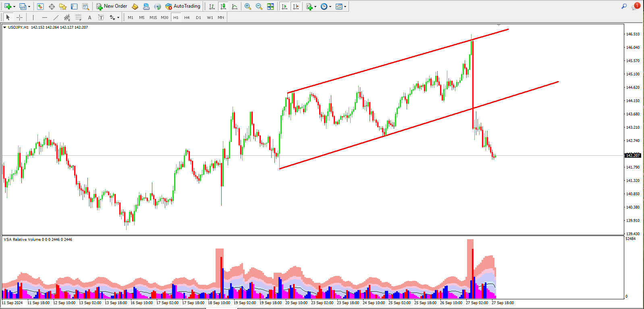Click the USDJPY,H1 chart title dropdown
This screenshot has width=644, height=309.
click(5, 27)
